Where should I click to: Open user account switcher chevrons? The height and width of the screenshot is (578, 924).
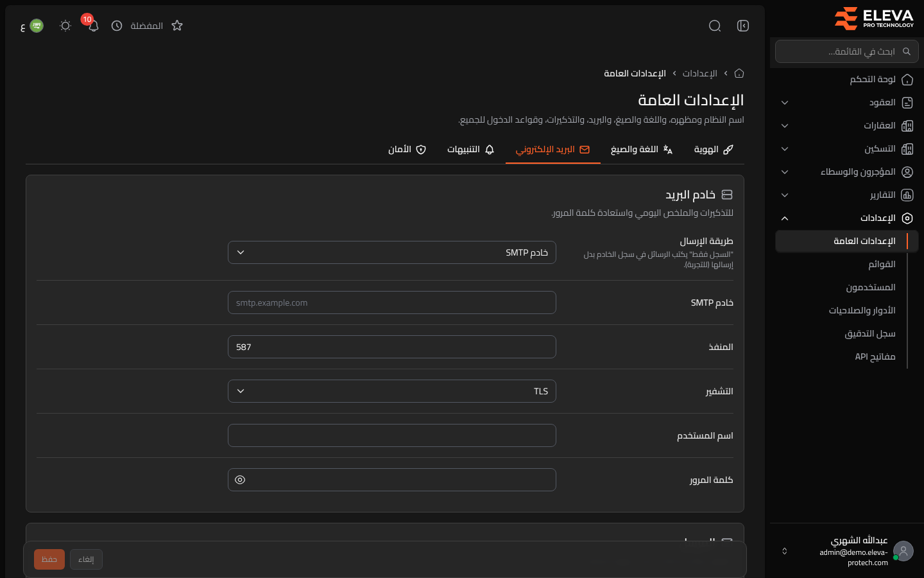tap(784, 551)
